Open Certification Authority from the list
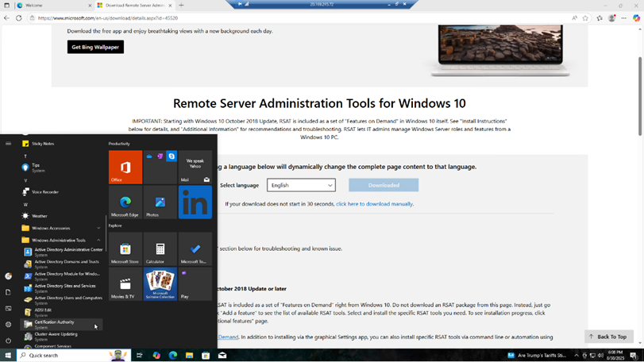Screen dimensions: 644x362 [x=54, y=322]
